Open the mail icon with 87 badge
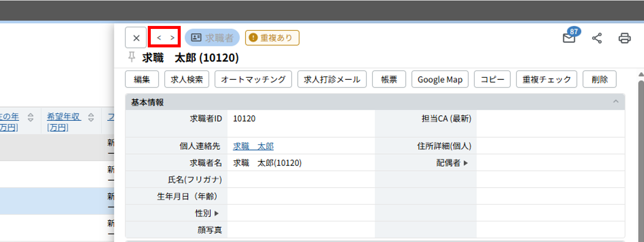The image size is (644, 242). pyautogui.click(x=569, y=38)
